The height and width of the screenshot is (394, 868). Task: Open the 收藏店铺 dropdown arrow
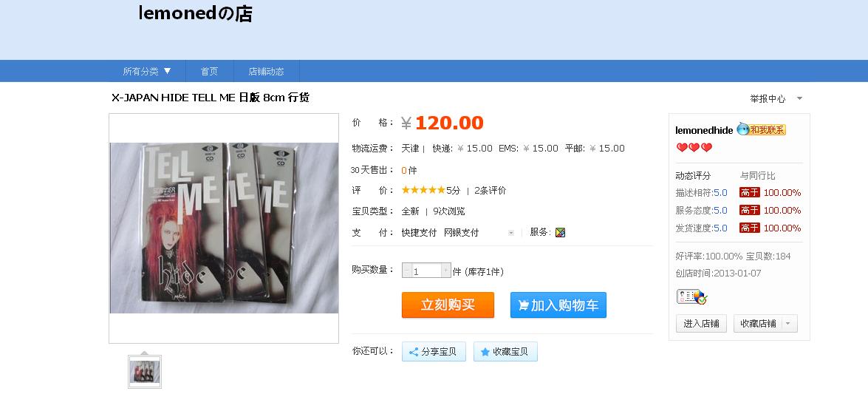(790, 324)
